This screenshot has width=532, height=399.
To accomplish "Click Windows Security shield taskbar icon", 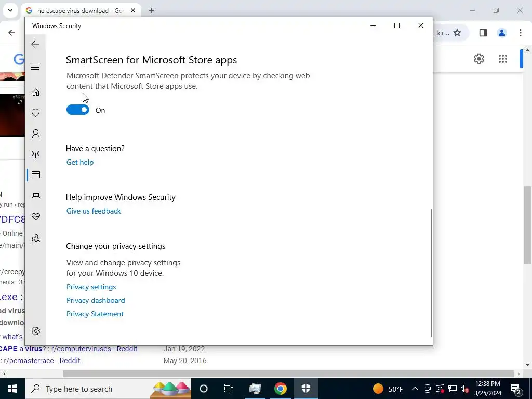I will click(305, 389).
